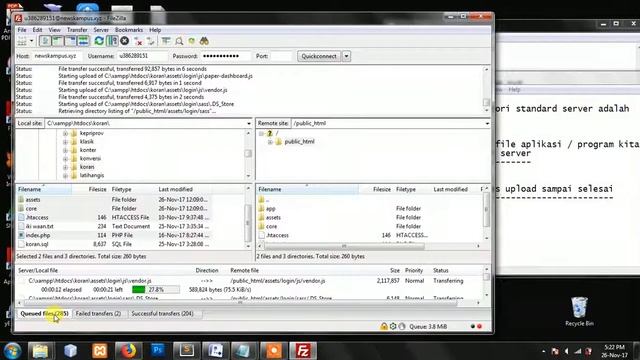Click the remote file list horizontal scrollbar
Viewport: 640px width, 360px height.
pyautogui.click(x=344, y=246)
